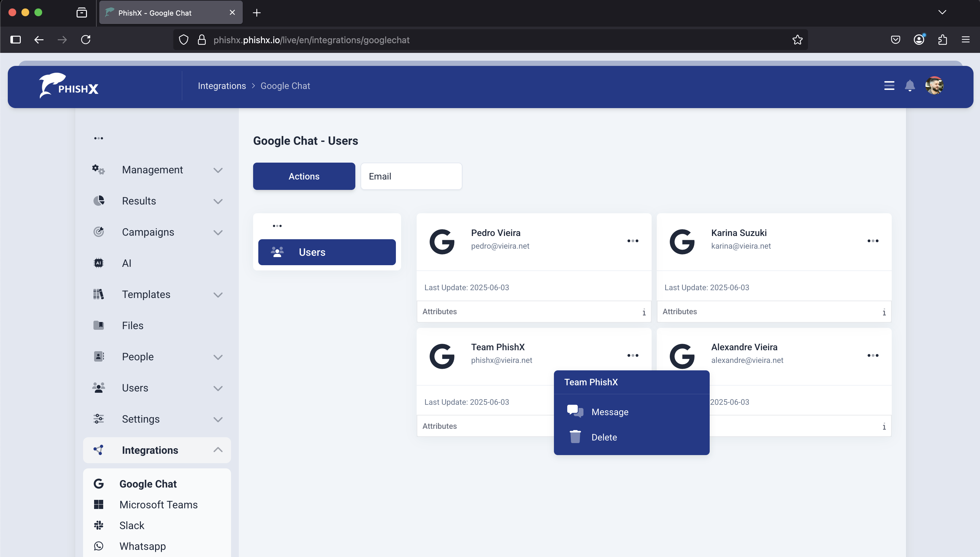Screen dimensions: 980x557
Task: Open the Files section in sidebar
Action: 157,326
